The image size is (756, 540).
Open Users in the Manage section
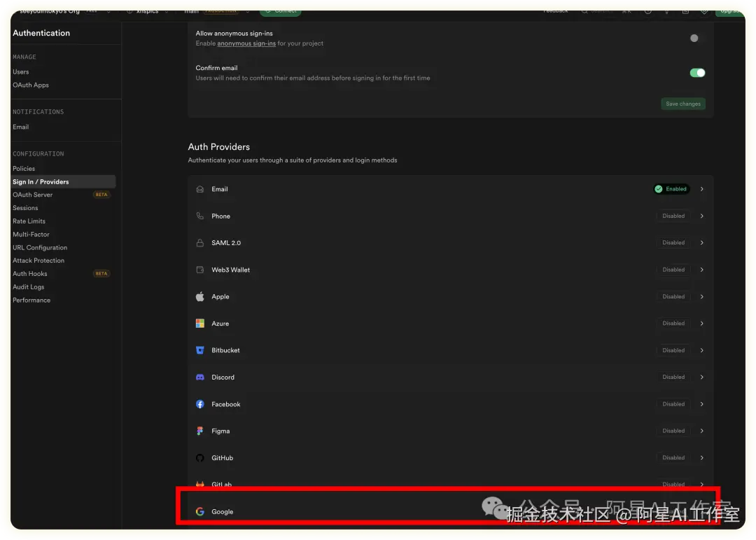pyautogui.click(x=21, y=72)
